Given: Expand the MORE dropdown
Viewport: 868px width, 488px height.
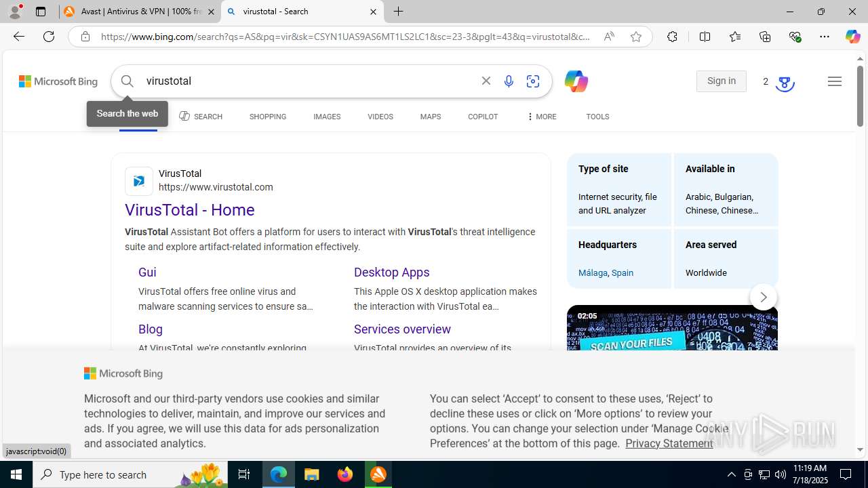Looking at the screenshot, I should click(x=541, y=117).
